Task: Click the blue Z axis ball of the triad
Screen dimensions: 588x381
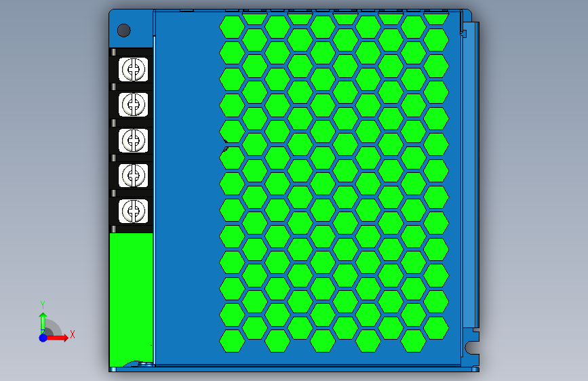Action: 43,338
